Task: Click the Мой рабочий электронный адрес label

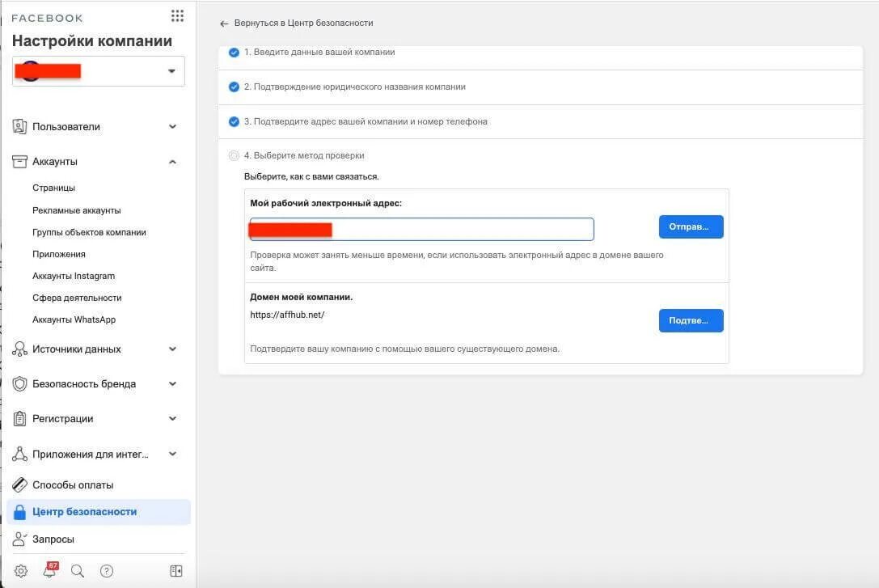Action: [x=326, y=204]
